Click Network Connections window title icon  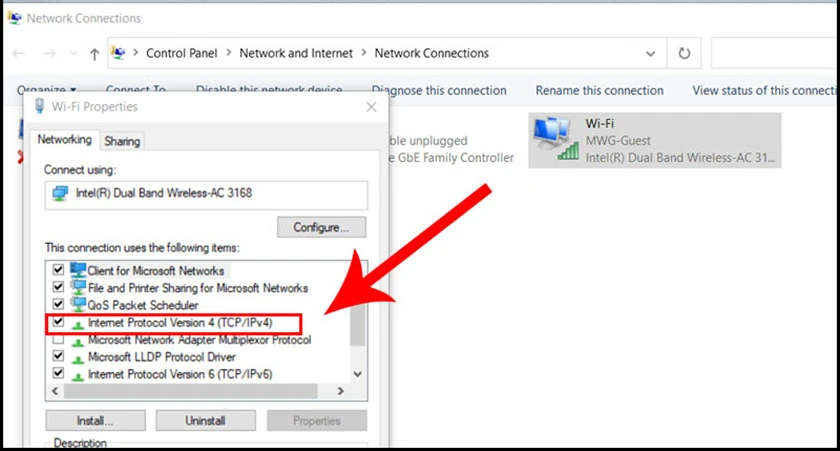[x=14, y=18]
